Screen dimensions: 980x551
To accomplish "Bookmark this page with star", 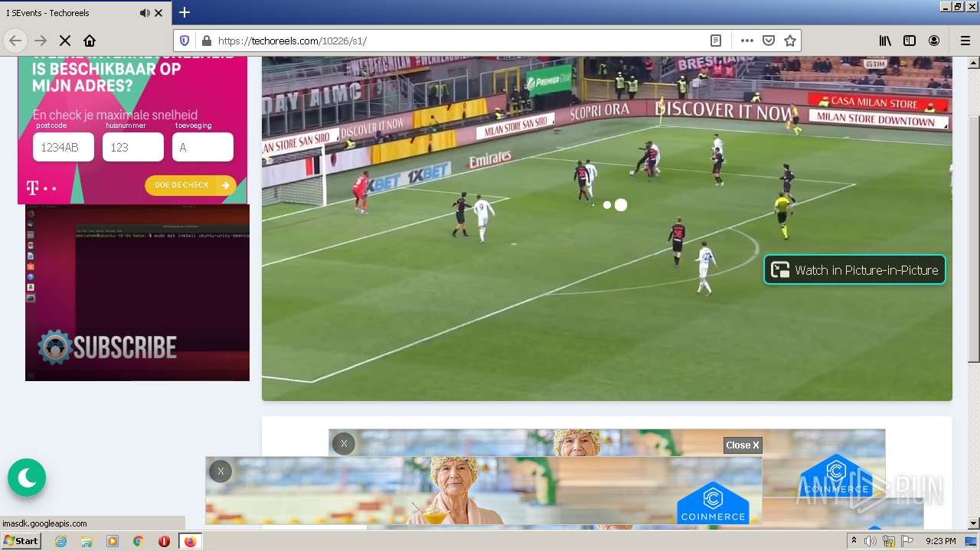I will [x=790, y=41].
